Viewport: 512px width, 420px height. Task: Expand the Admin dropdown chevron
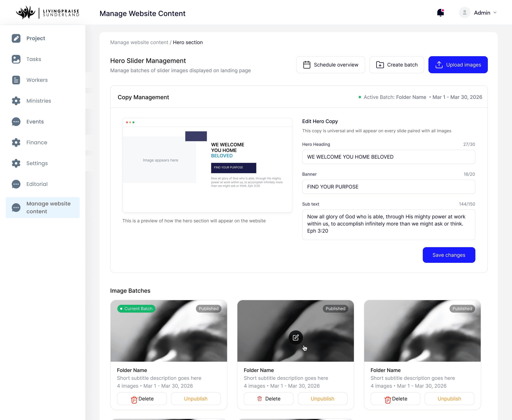pyautogui.click(x=495, y=13)
